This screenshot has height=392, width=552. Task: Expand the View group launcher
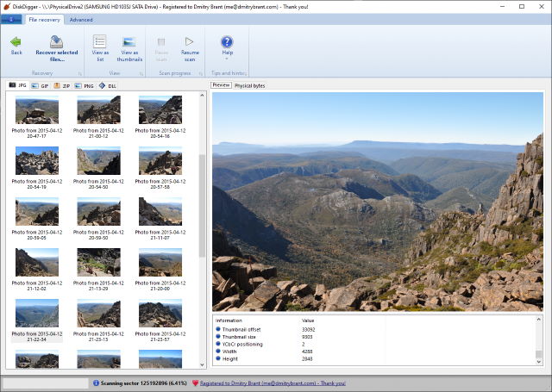[x=141, y=73]
